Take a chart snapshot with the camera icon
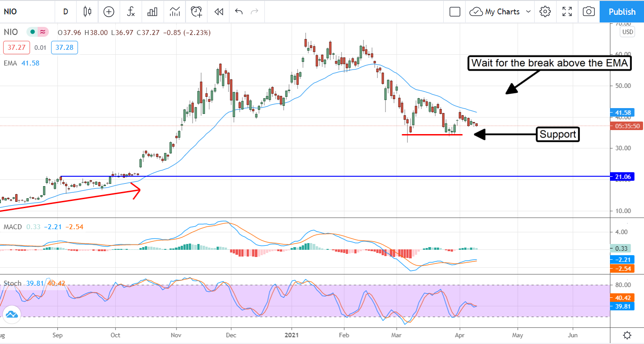The width and height of the screenshot is (644, 344). tap(589, 12)
